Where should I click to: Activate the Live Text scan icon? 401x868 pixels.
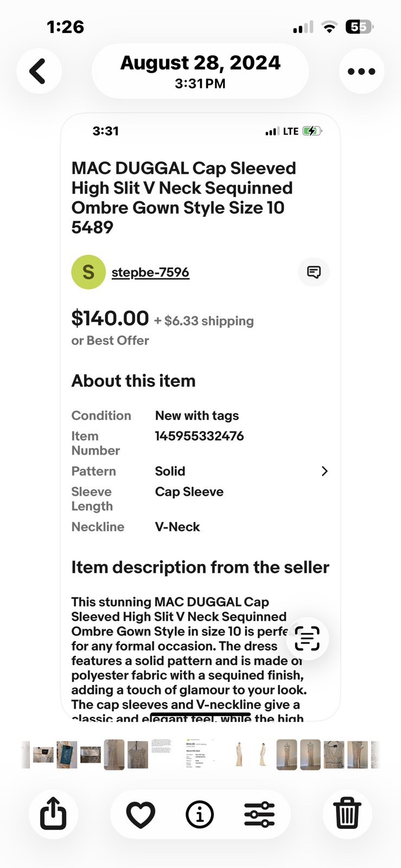(307, 638)
